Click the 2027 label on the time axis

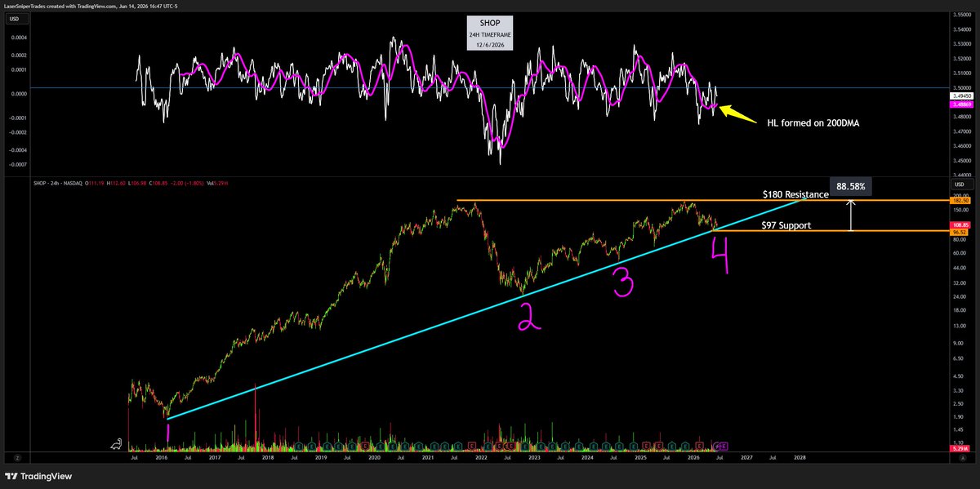pos(746,459)
